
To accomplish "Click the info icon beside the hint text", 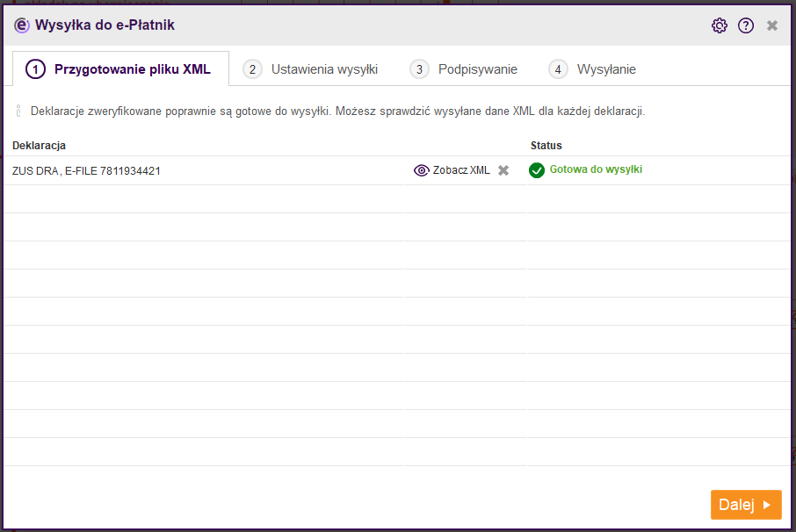I will click(18, 111).
